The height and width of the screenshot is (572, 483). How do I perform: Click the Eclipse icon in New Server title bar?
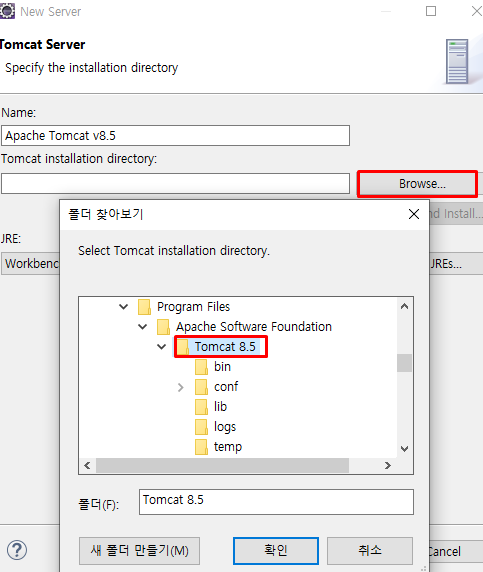point(7,11)
